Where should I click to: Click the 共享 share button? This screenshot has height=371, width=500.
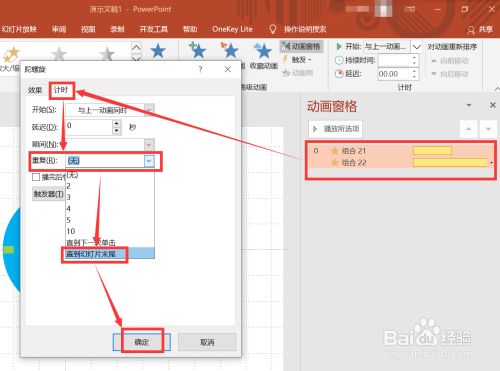[480, 30]
